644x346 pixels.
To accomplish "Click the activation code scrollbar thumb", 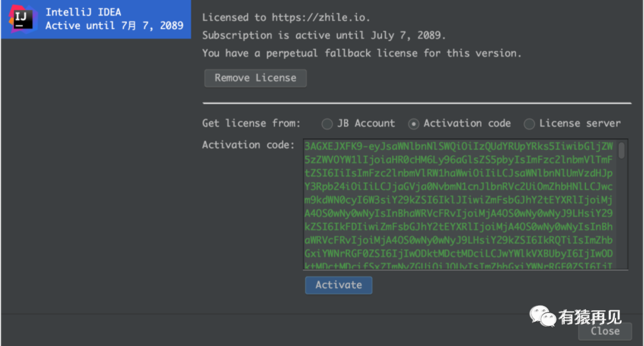I will click(621, 151).
